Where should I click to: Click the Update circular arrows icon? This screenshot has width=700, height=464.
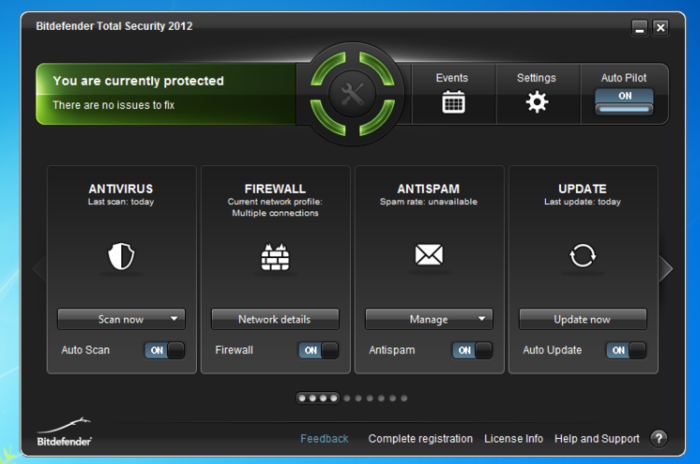[582, 256]
